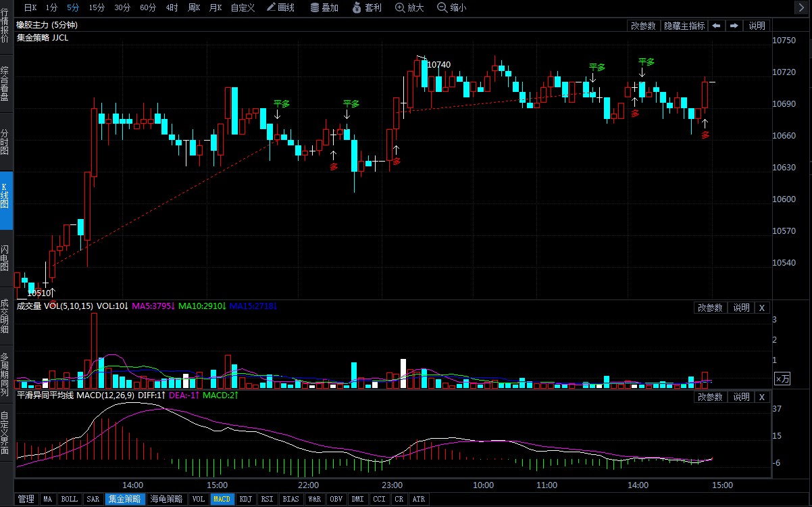
Task: Select the SAR indicator tab
Action: pyautogui.click(x=93, y=500)
